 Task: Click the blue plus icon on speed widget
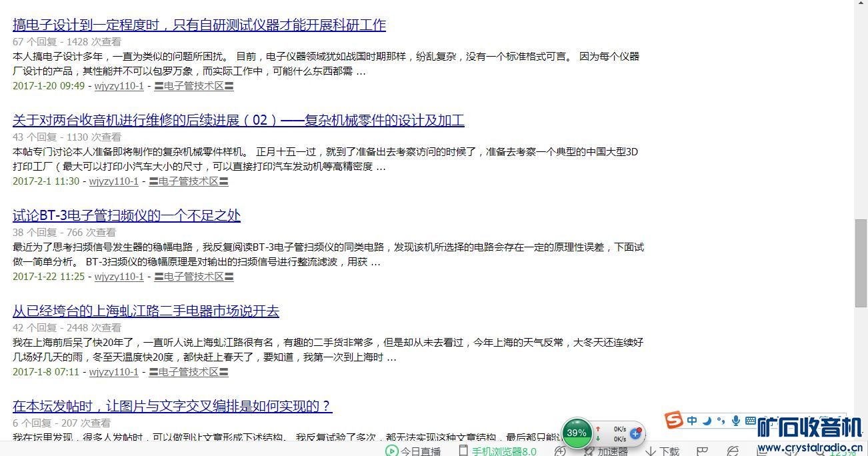[635, 433]
